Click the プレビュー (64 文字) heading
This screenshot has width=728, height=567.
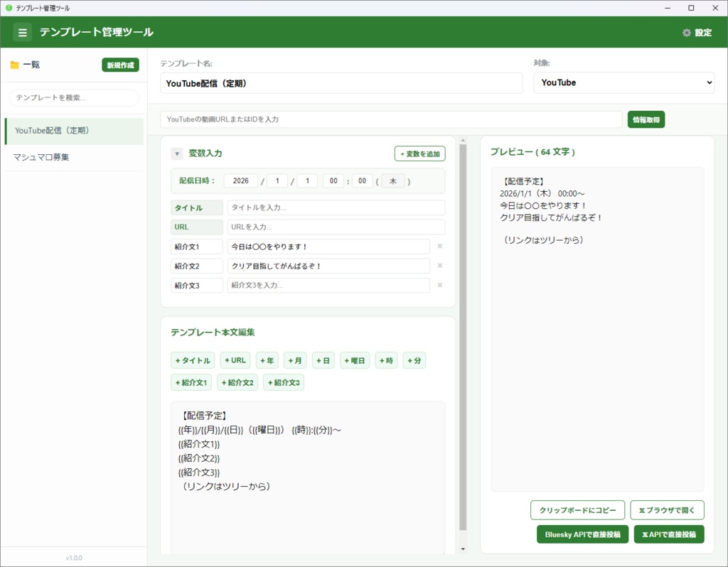click(x=532, y=152)
